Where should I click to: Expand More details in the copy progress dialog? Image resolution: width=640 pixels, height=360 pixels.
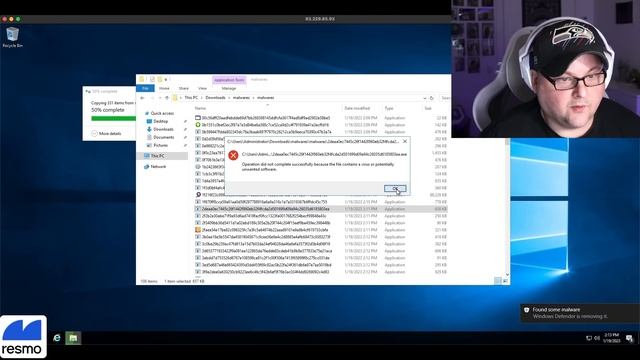106,133
